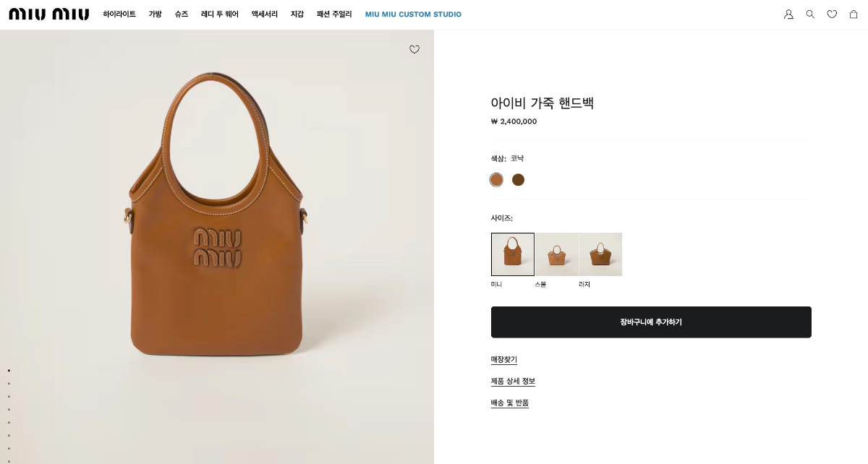The width and height of the screenshot is (868, 464).
Task: Expand 배송 및 반품 section
Action: click(510, 403)
